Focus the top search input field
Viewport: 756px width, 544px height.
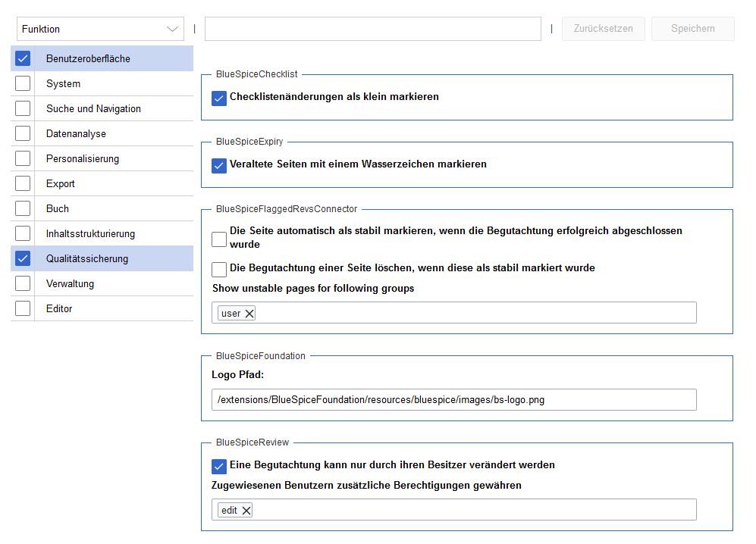pos(373,29)
